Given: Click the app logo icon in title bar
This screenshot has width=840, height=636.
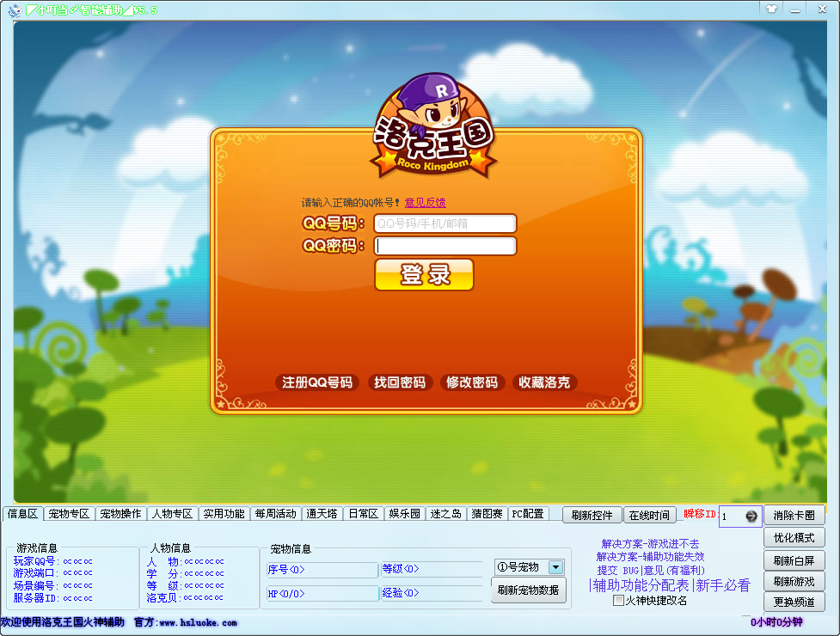Looking at the screenshot, I should pos(15,9).
